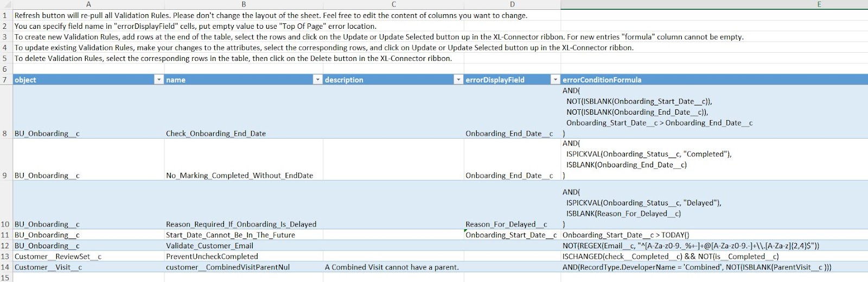The width and height of the screenshot is (868, 282).
Task: Click the customer__CombinedVisitParentNul cell
Action: pos(244,267)
